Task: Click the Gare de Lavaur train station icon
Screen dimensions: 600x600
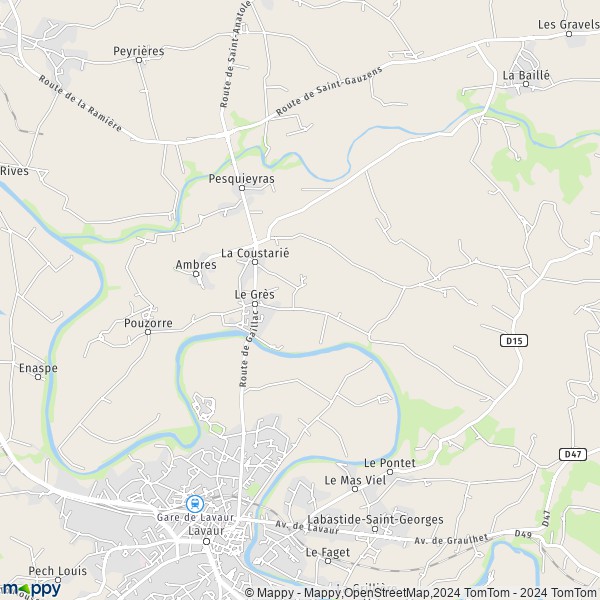Action: tap(195, 504)
